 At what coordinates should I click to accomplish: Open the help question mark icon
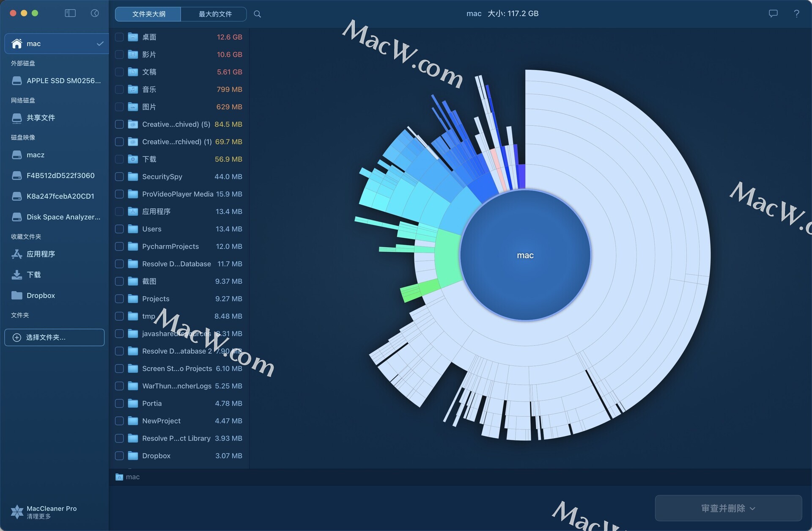click(796, 14)
